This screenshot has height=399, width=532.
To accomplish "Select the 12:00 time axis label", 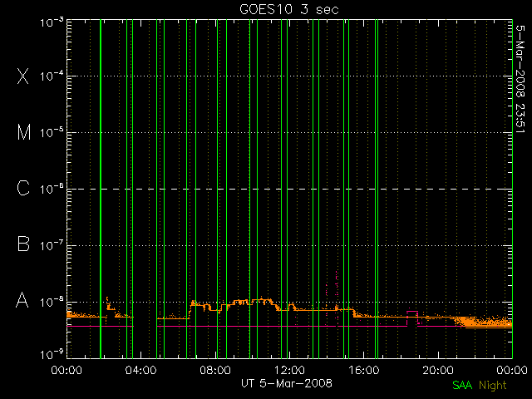I will click(289, 370).
